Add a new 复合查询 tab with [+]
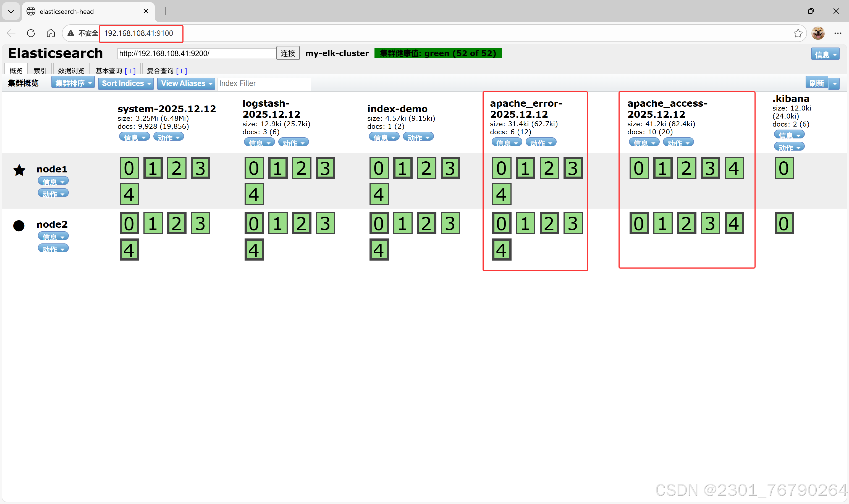Screen dimensions: 849x504 181,71
